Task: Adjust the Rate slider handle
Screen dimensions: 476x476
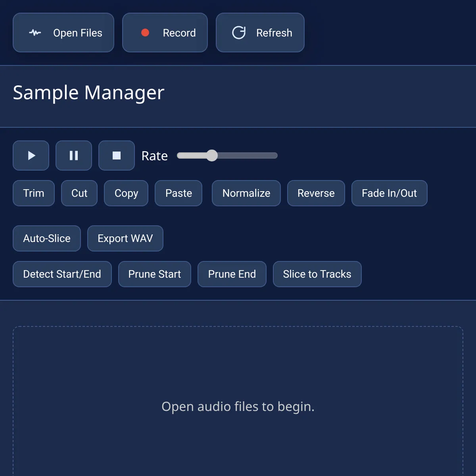Action: 212,155
